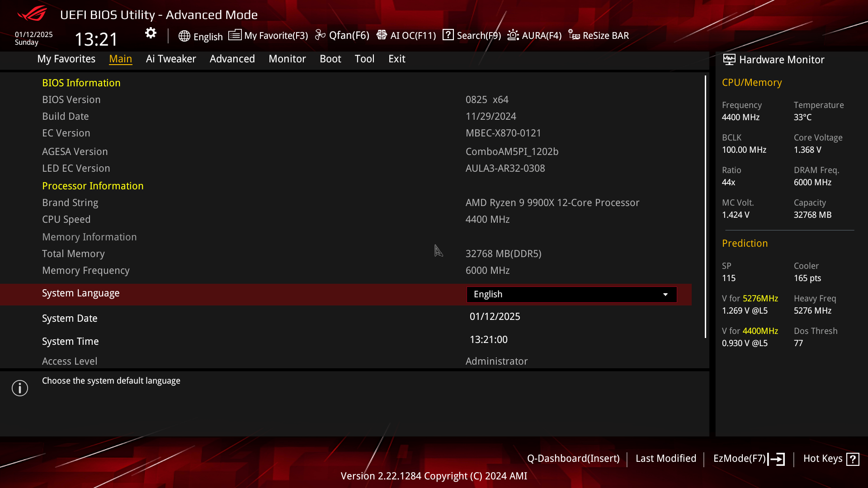Click the System Language dropdown arrow
The image size is (868, 488).
tap(665, 295)
